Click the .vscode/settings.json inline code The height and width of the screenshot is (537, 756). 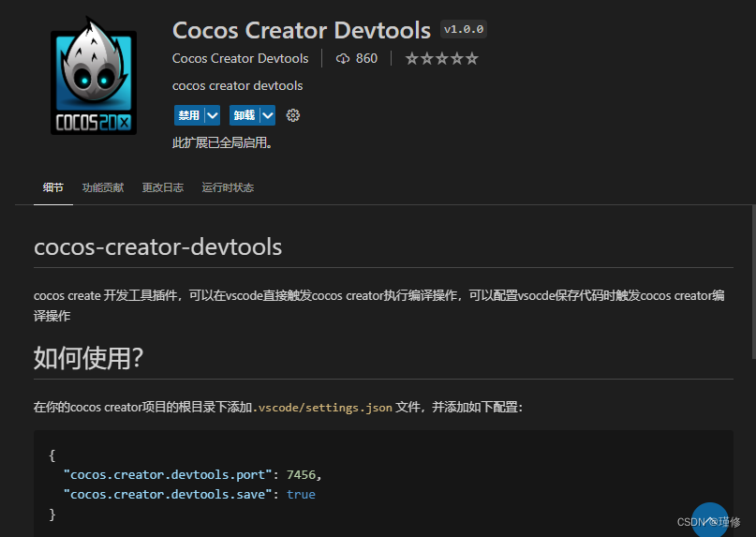pyautogui.click(x=323, y=408)
